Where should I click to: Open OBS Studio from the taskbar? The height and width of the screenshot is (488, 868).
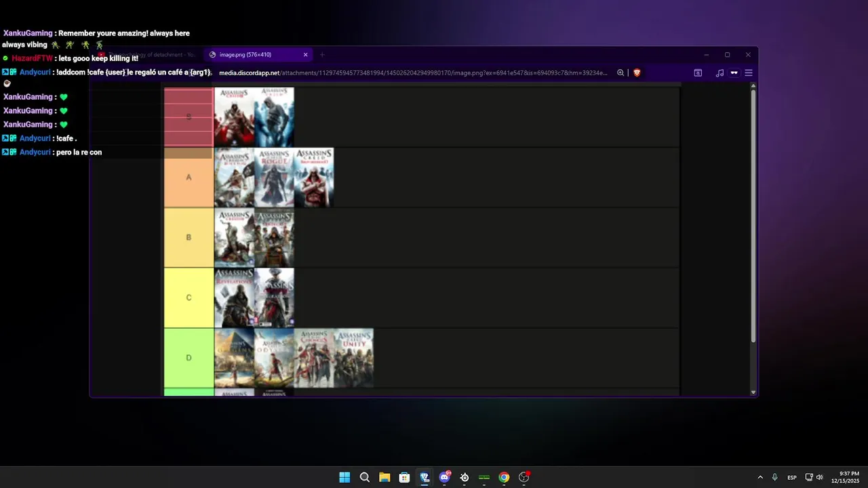(x=524, y=477)
